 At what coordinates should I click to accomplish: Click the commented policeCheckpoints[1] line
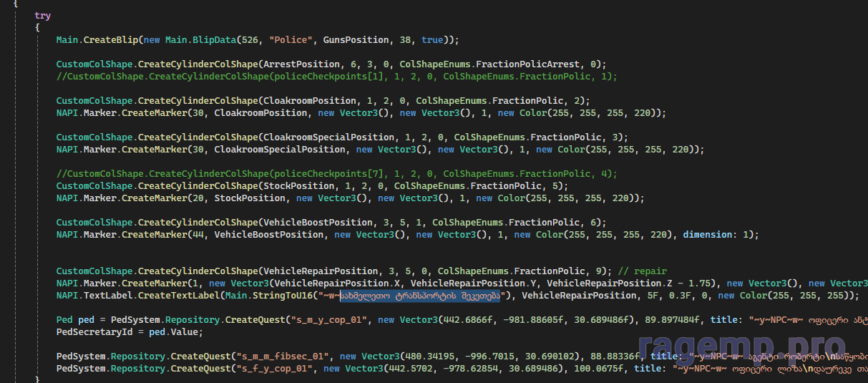tap(336, 76)
